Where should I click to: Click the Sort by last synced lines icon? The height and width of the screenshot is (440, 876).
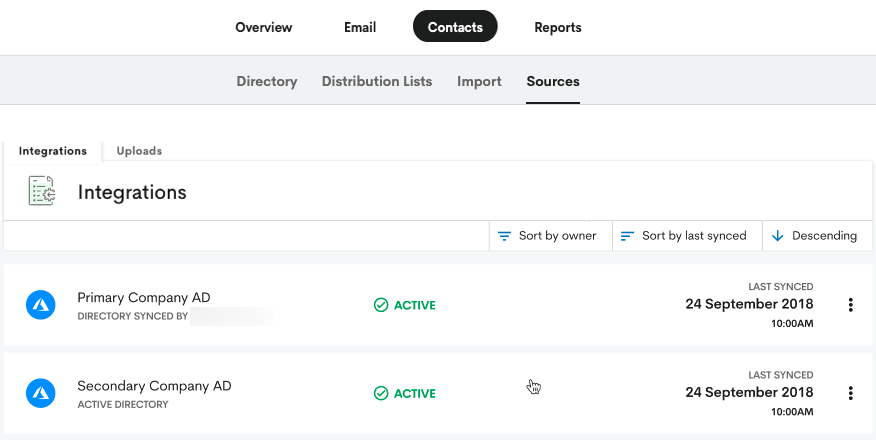pos(627,236)
